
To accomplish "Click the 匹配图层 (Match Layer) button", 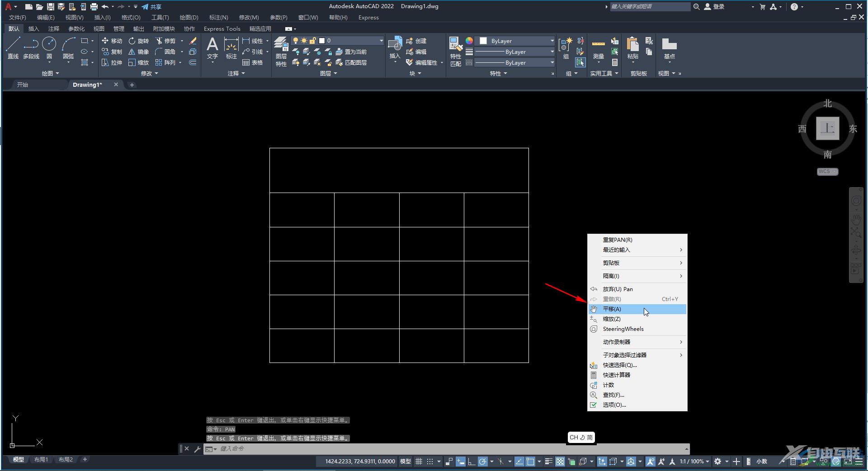I will click(351, 62).
